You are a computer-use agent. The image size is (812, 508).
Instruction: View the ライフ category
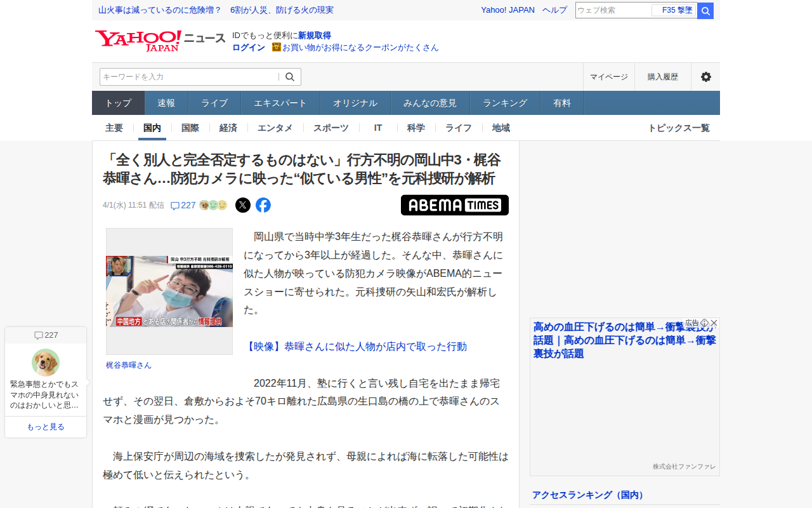[x=459, y=128]
